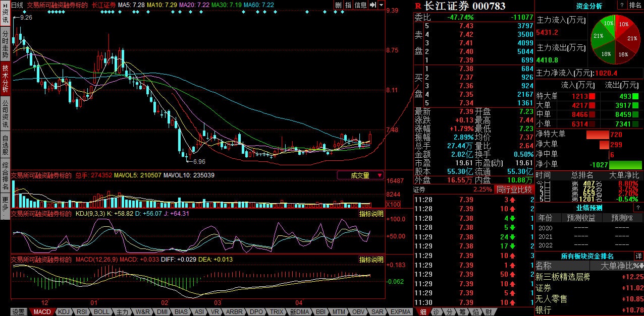Screen dimensions: 644x316
Task: Click the 大单 outflow green swatch
Action: pos(635,105)
